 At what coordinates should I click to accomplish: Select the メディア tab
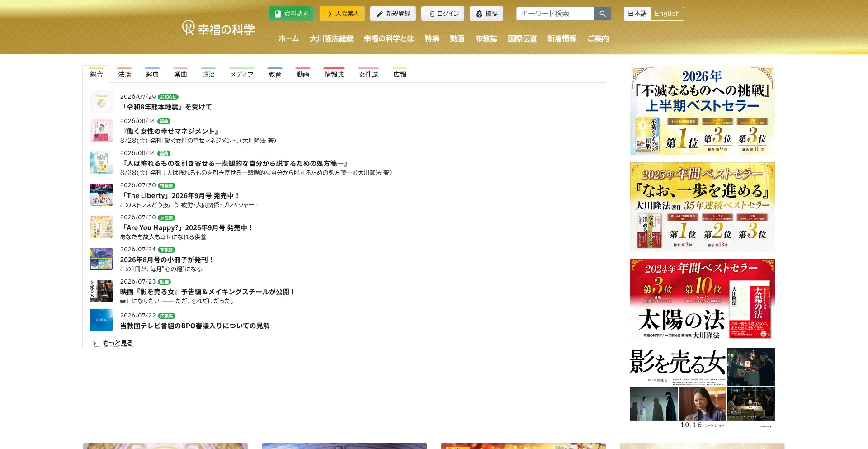click(x=241, y=74)
